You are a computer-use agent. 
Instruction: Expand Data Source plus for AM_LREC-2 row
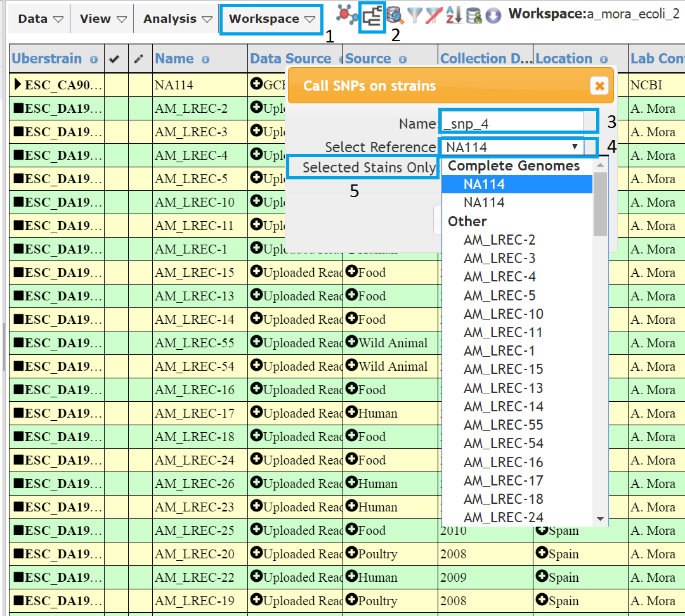click(x=256, y=106)
